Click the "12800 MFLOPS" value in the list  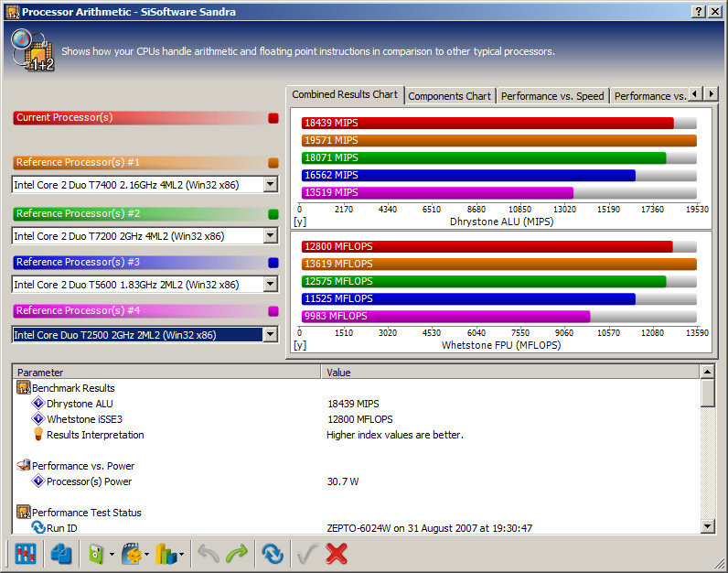[x=359, y=419]
